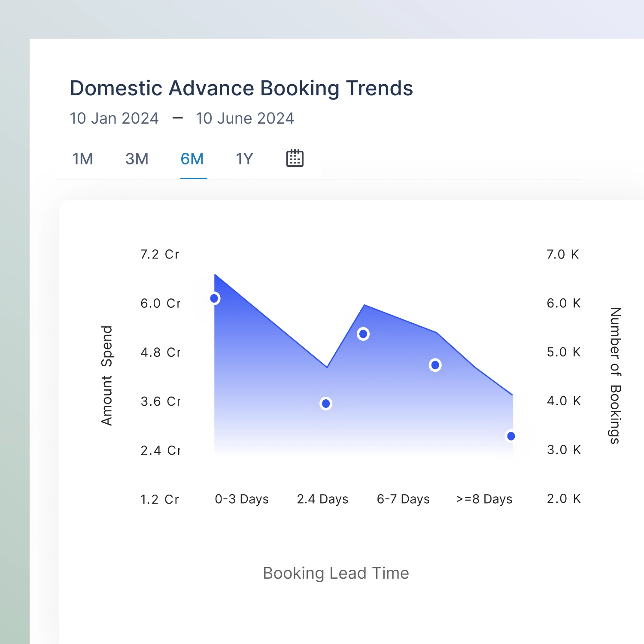This screenshot has width=644, height=644.
Task: Switch to the 1M time range tab
Action: [x=82, y=159]
